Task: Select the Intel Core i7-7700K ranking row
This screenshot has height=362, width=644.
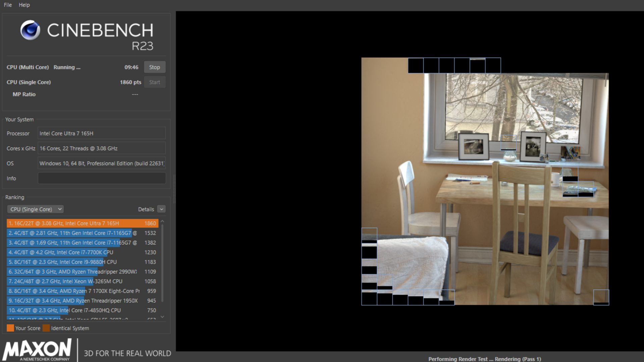Action: 82,252
